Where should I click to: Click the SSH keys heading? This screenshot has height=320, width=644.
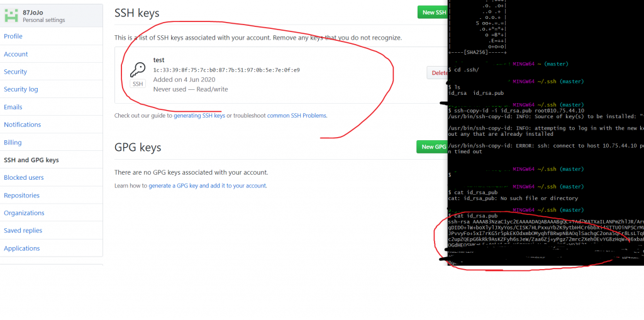(136, 13)
